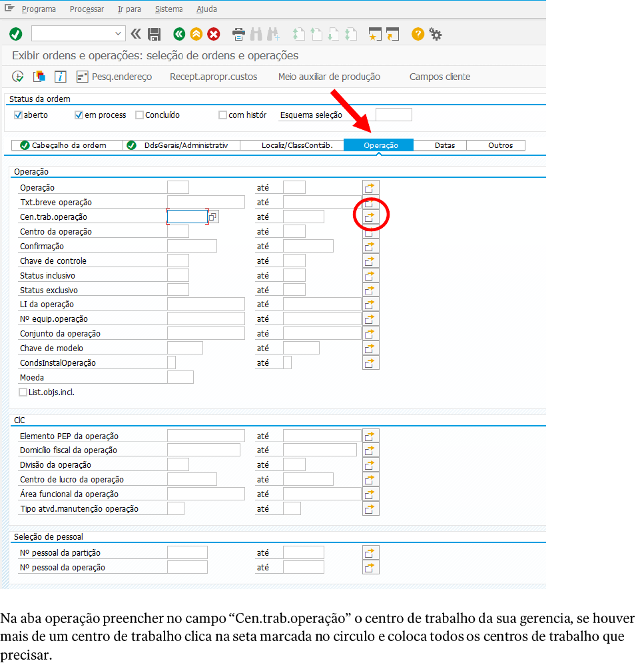Viewport: 644px width, 663px height.
Task: Click the Save diskette icon
Action: [155, 34]
